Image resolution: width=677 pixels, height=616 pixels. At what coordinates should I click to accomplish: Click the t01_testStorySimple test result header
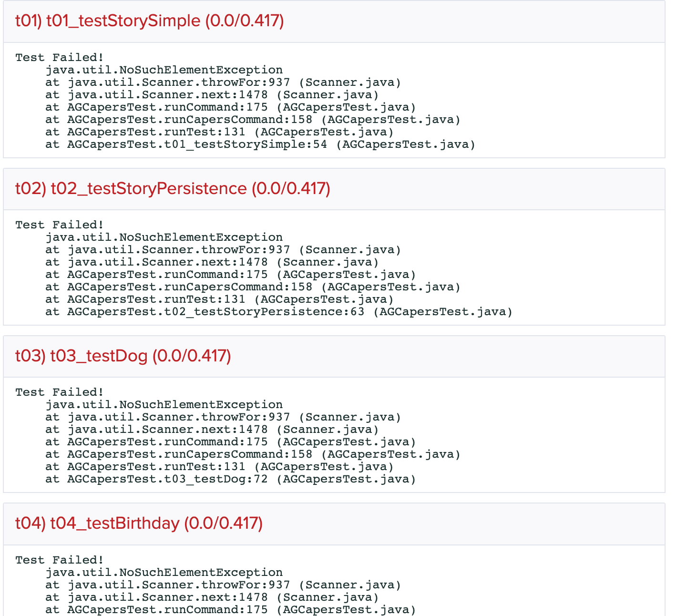[x=150, y=21]
